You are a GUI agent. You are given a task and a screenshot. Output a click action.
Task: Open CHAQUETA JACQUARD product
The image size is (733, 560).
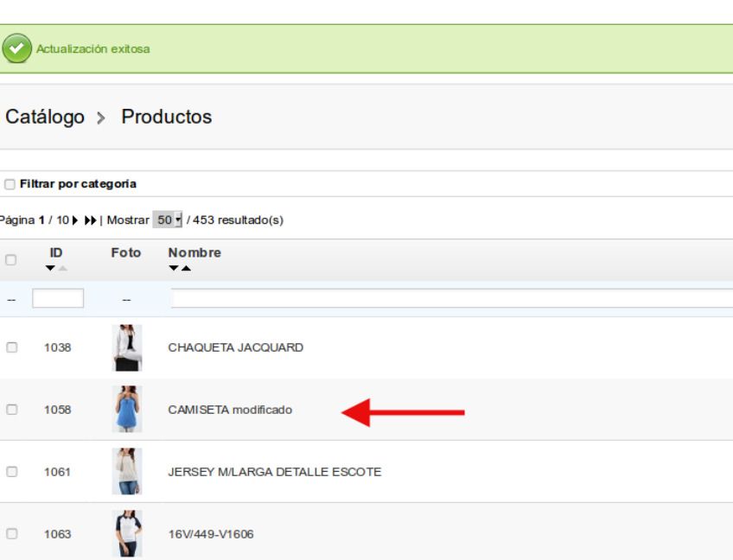(x=236, y=347)
